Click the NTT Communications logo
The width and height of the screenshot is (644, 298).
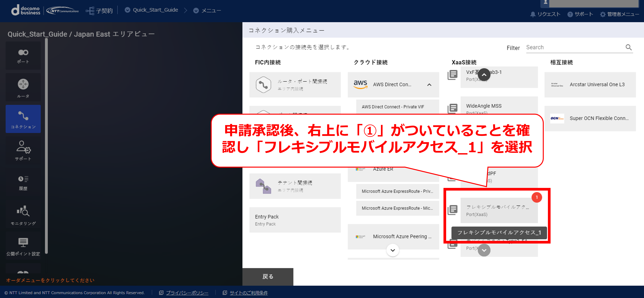(x=63, y=10)
